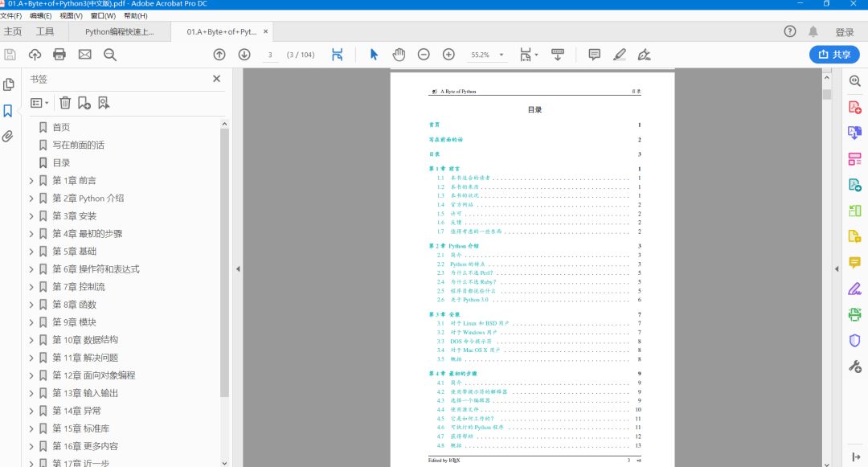The height and width of the screenshot is (467, 868).
Task: Click the print icon in toolbar
Action: tap(59, 54)
